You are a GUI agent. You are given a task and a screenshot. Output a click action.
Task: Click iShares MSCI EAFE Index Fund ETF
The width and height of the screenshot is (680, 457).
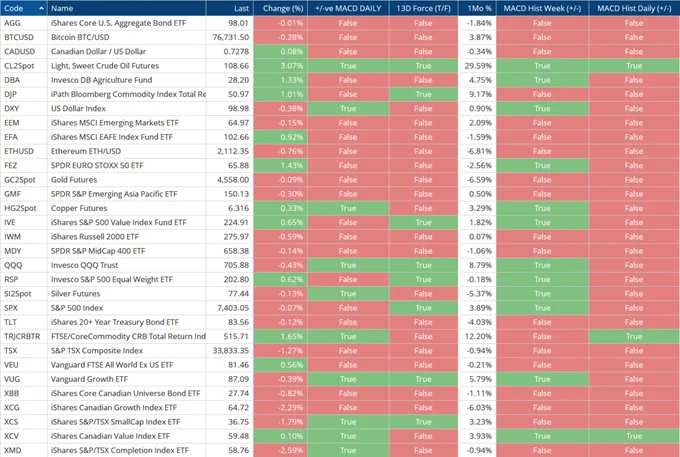(x=112, y=137)
